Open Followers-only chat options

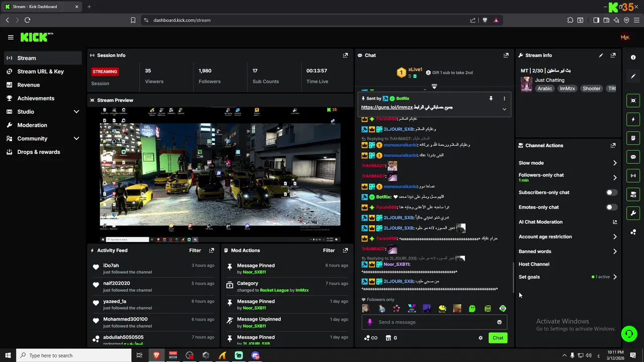568,177
